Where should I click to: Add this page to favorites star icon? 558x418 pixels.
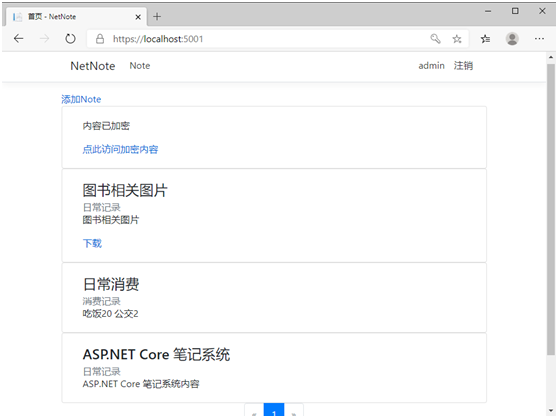pyautogui.click(x=457, y=39)
